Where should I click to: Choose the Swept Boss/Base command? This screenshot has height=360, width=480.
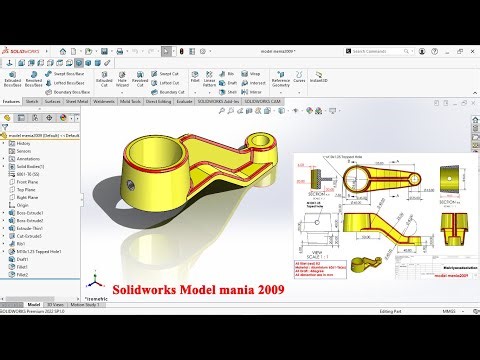pos(65,74)
